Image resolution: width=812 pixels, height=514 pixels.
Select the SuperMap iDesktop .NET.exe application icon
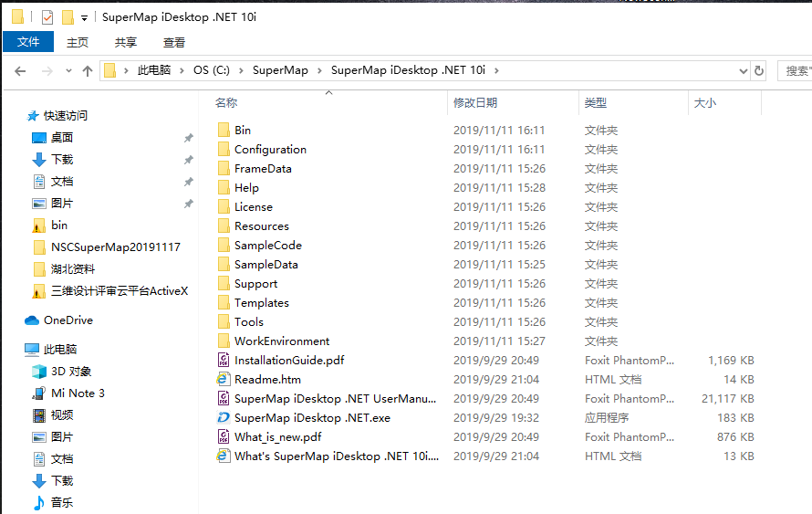point(224,417)
